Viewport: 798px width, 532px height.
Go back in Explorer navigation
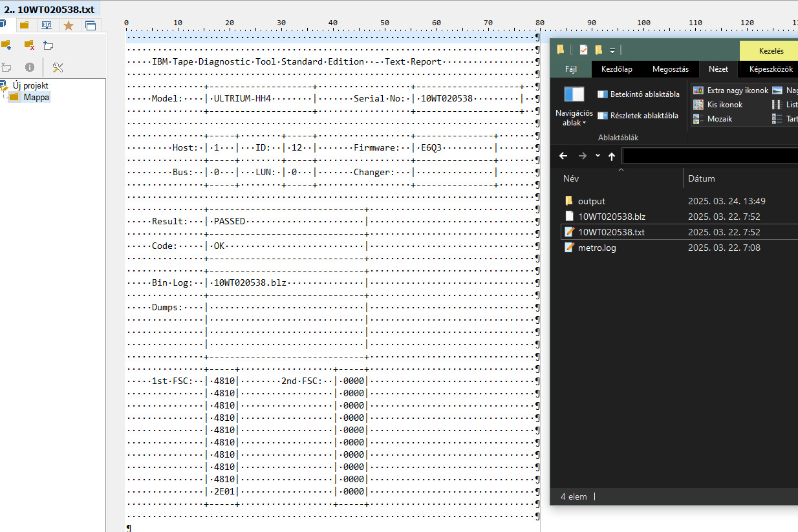click(x=563, y=156)
